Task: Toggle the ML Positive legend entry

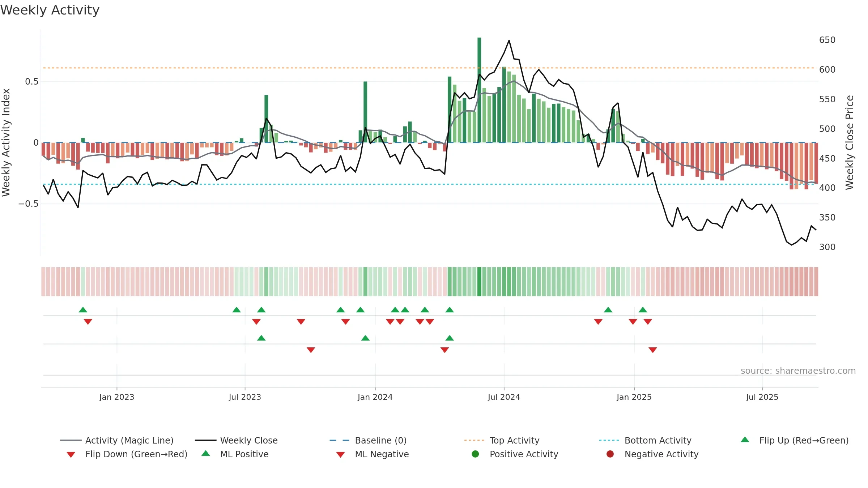Action: (235, 454)
